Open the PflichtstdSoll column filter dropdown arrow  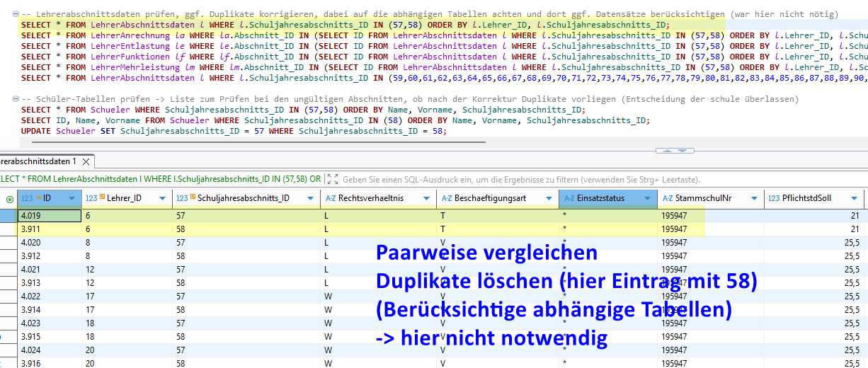point(855,199)
